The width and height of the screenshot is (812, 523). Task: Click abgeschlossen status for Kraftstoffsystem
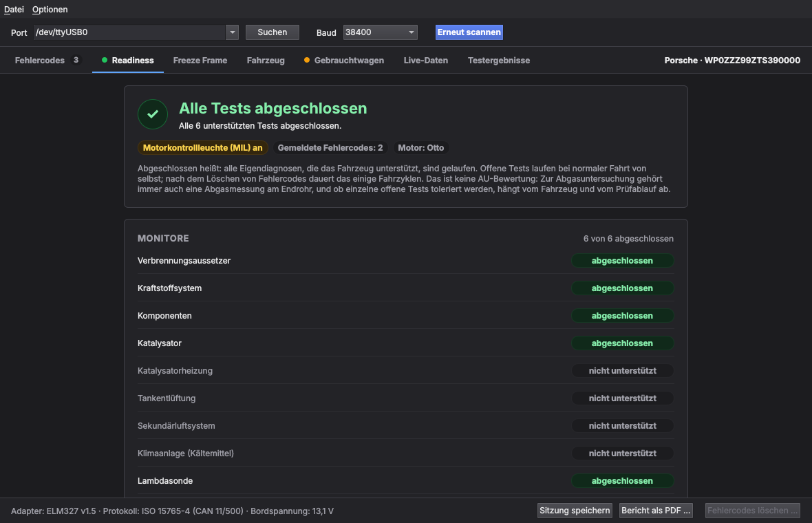[x=623, y=288]
